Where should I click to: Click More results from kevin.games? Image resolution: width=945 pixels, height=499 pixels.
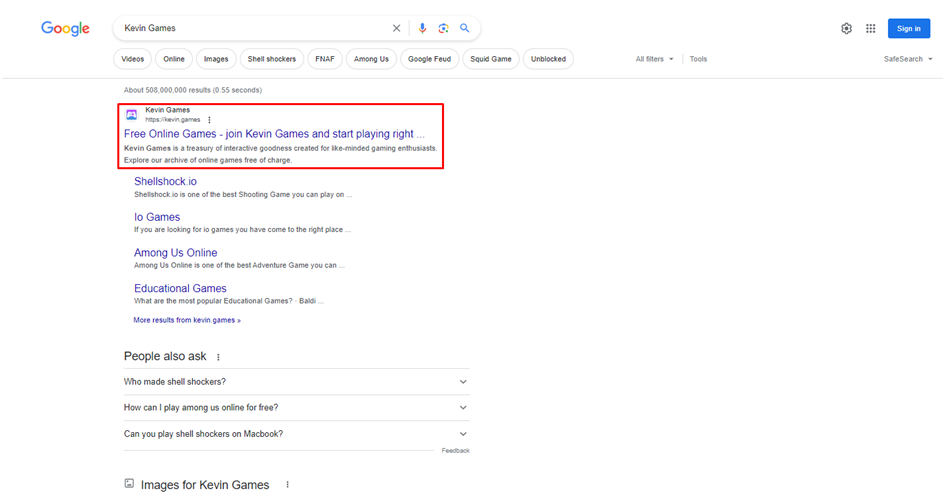click(x=187, y=320)
